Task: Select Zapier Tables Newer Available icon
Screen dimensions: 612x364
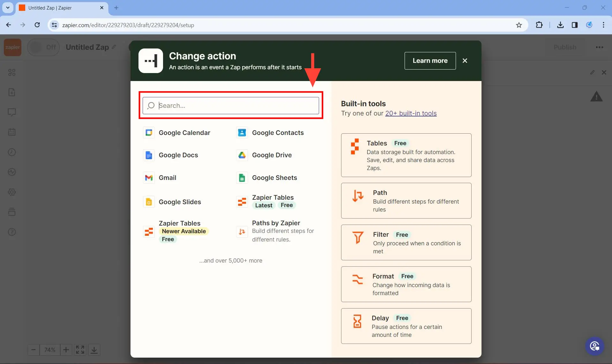Action: (x=149, y=232)
